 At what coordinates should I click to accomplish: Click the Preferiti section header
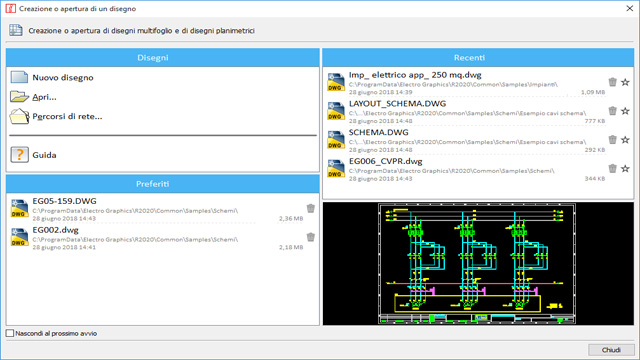tap(163, 184)
